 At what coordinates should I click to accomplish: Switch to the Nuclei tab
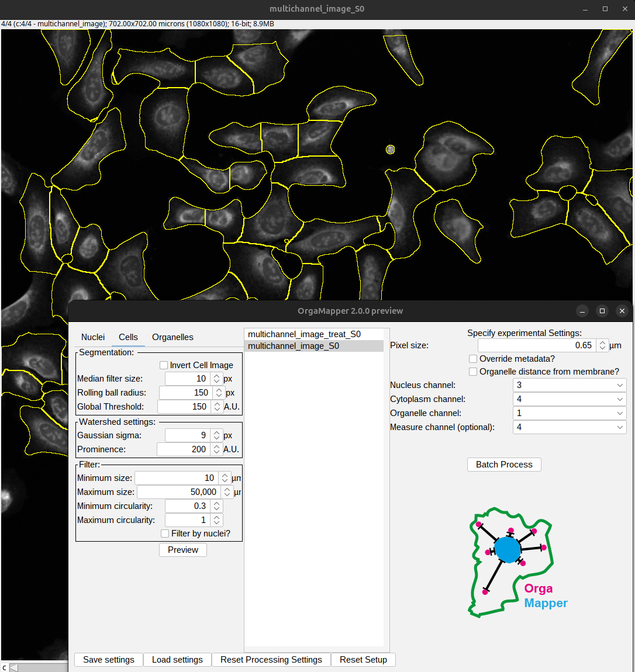93,337
